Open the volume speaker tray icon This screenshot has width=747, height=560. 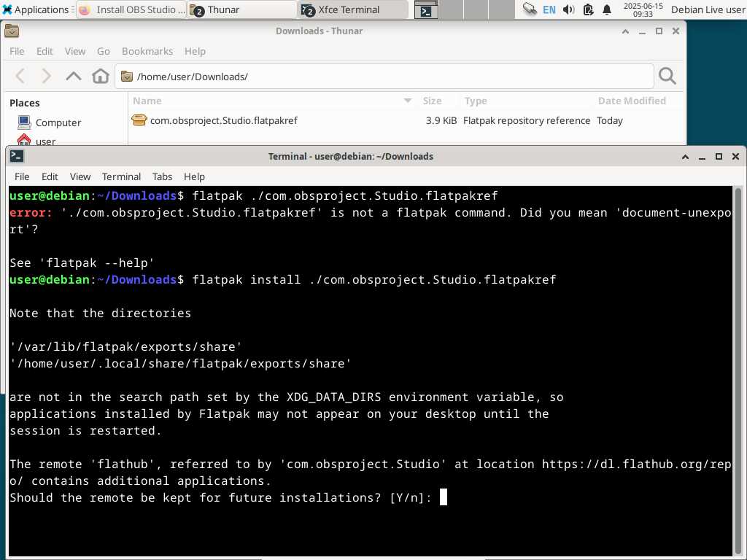(x=568, y=9)
